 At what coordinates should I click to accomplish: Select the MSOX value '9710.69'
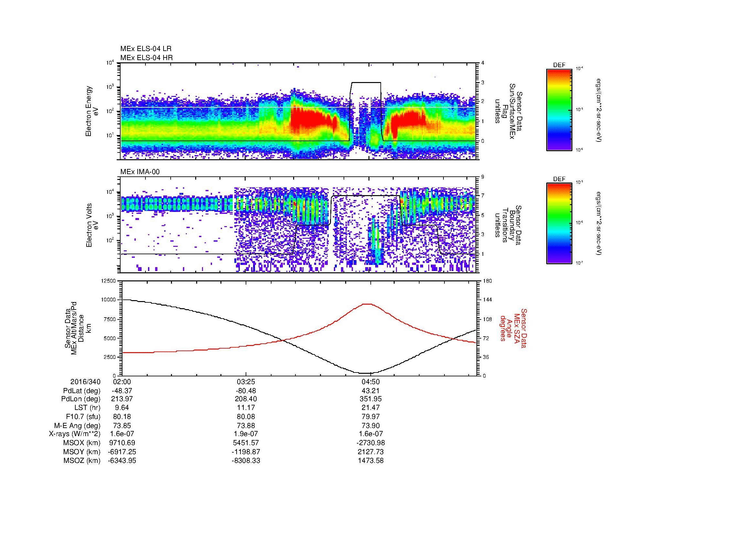point(122,443)
